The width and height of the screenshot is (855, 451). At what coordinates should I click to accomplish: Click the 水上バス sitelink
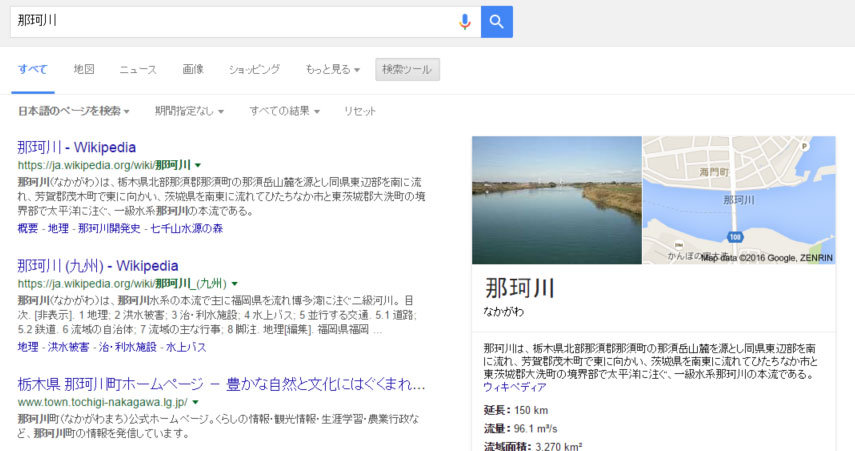pos(186,347)
